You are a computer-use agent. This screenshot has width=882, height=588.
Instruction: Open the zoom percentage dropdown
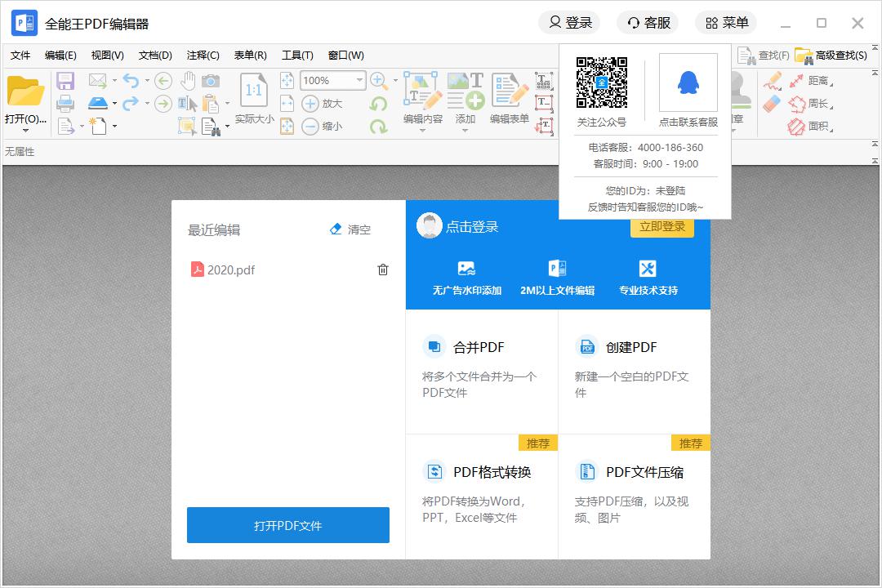[x=359, y=80]
